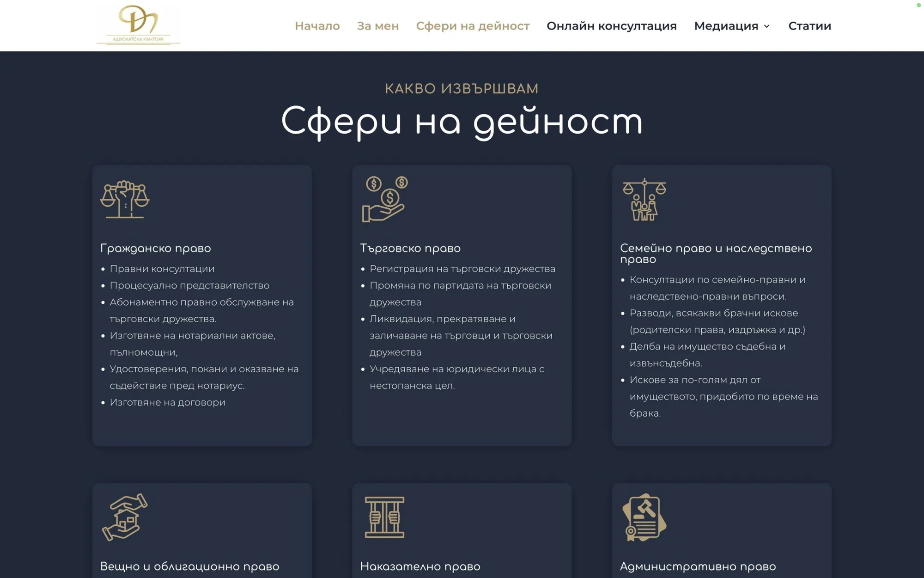Image resolution: width=924 pixels, height=578 pixels.
Task: Click bullet Делба на имущество съдебна
Action: click(707, 355)
